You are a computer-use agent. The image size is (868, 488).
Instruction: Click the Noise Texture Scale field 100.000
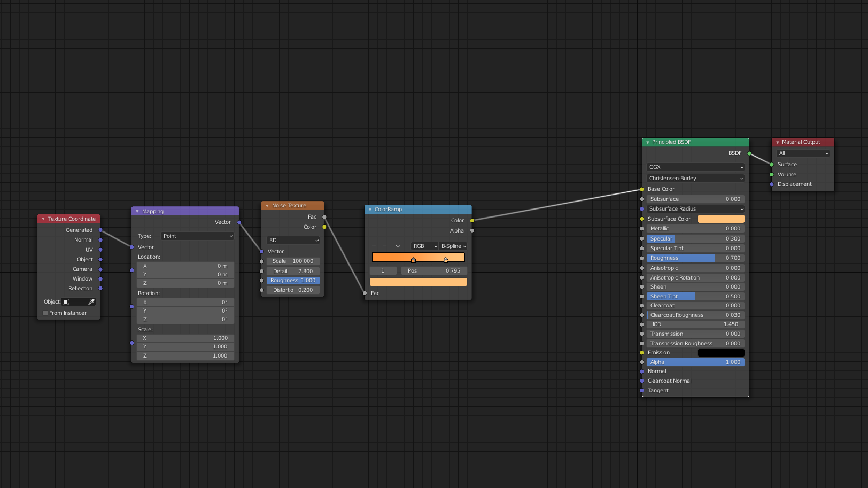point(293,261)
